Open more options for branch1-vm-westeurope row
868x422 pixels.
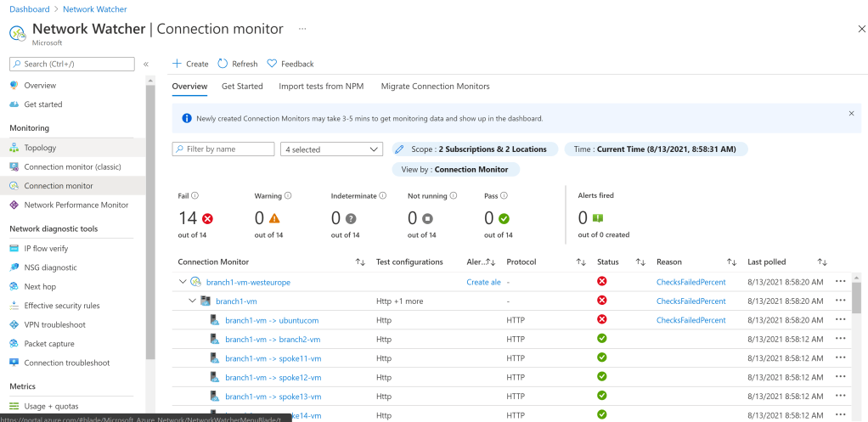841,282
